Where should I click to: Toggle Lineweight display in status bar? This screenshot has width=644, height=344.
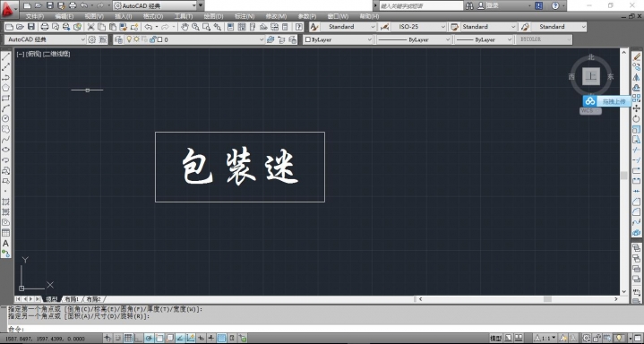pyautogui.click(x=211, y=339)
